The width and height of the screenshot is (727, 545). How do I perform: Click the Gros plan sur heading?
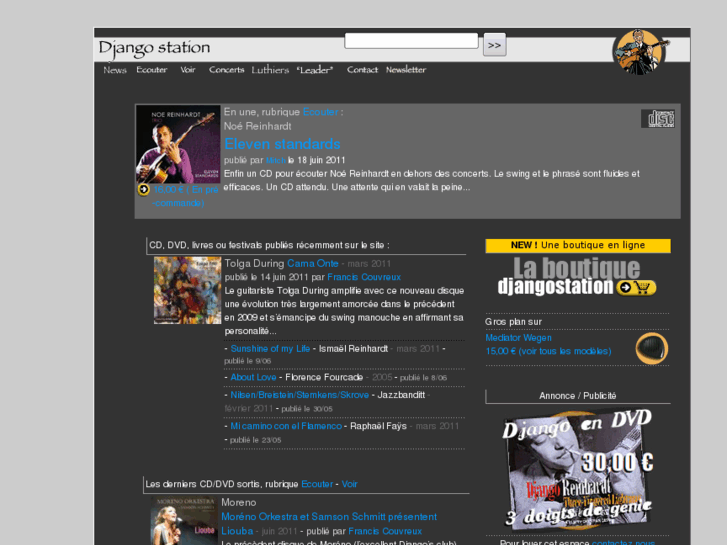coord(513,322)
